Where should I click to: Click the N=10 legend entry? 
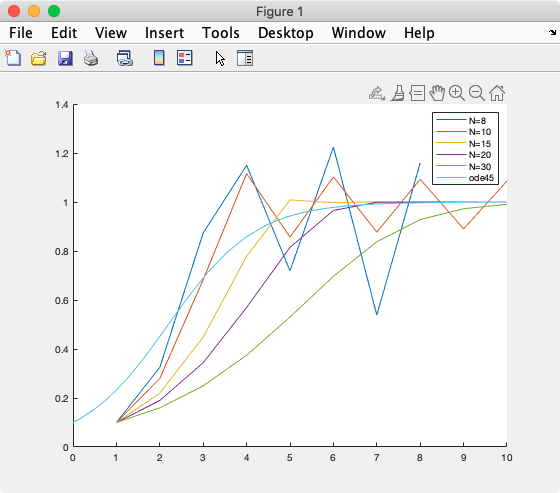point(463,132)
